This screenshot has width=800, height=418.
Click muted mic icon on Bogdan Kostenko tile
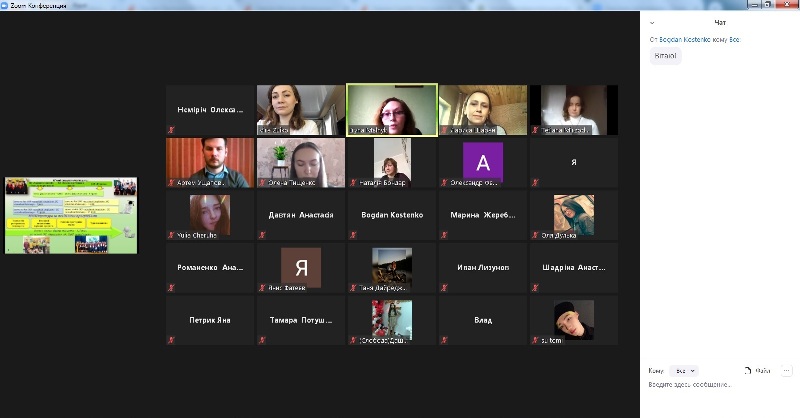353,236
